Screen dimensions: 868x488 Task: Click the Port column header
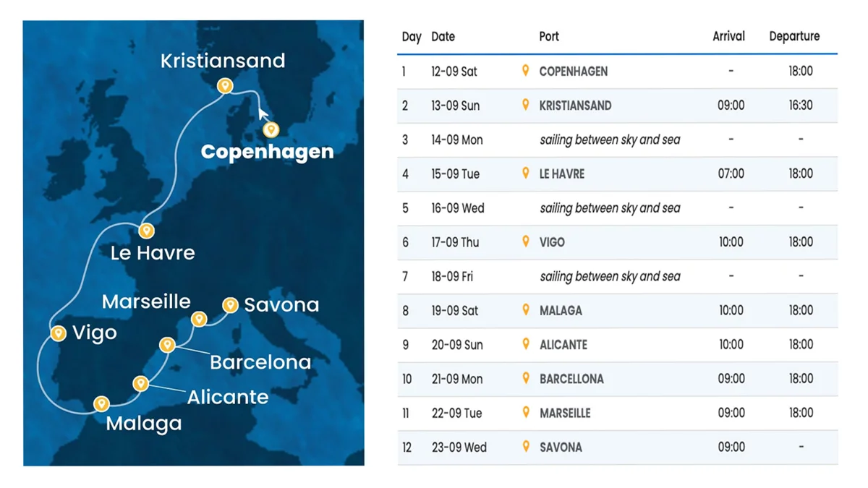[x=549, y=36]
